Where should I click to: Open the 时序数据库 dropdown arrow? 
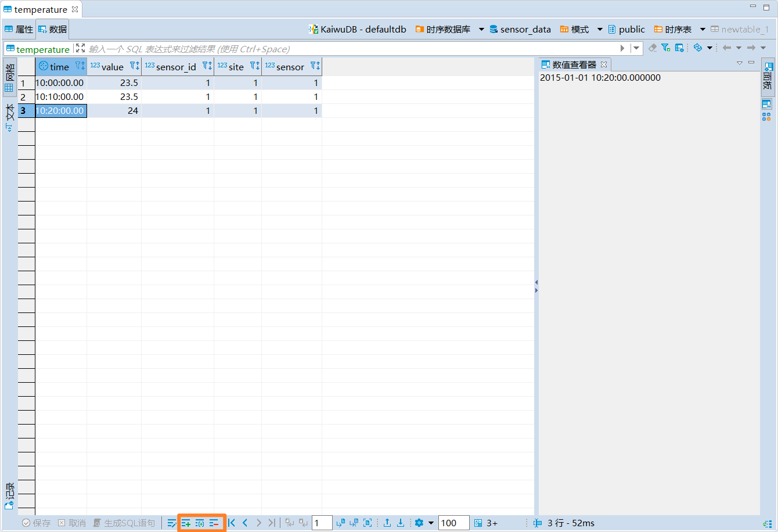pos(481,29)
